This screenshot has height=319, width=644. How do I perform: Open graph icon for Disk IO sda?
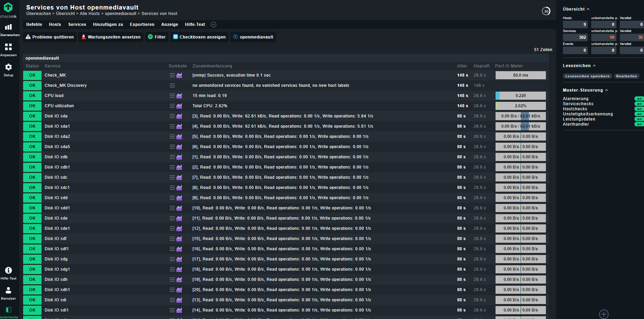(x=179, y=116)
